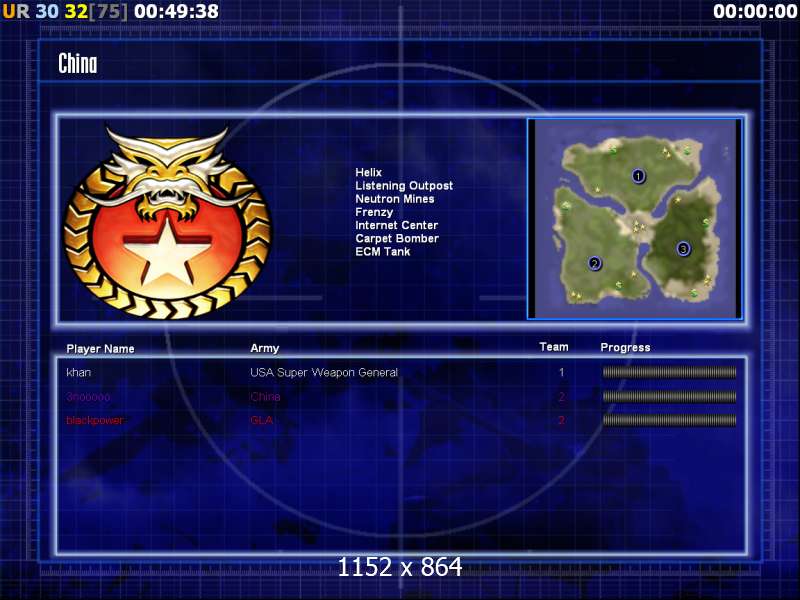Select start position 2 on map
Viewport: 800px width, 600px height.
594,263
